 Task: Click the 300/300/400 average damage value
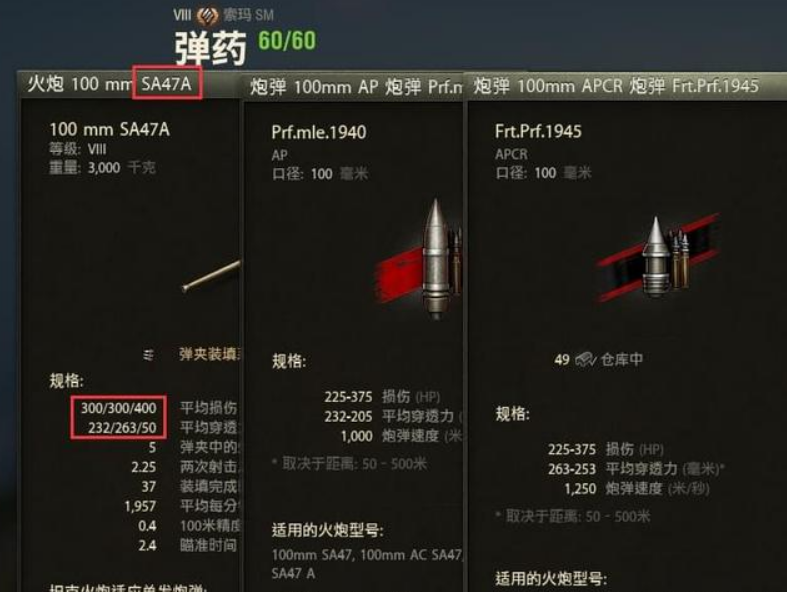click(119, 408)
